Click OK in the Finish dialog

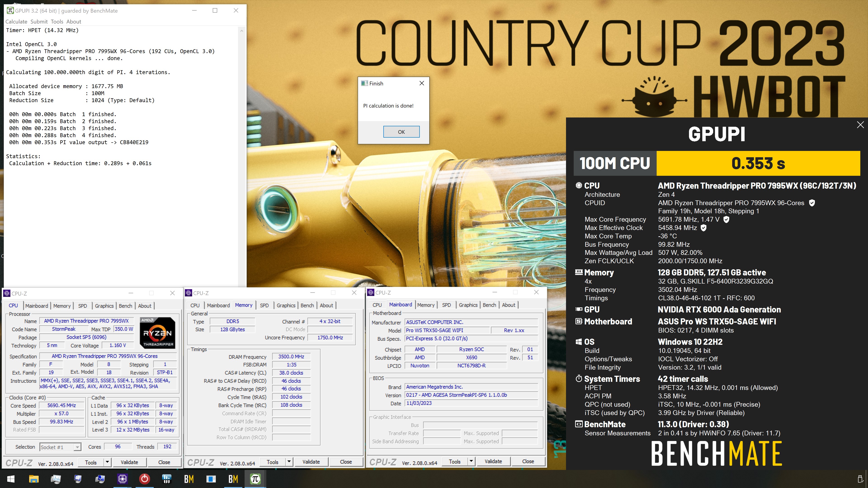[x=401, y=132]
